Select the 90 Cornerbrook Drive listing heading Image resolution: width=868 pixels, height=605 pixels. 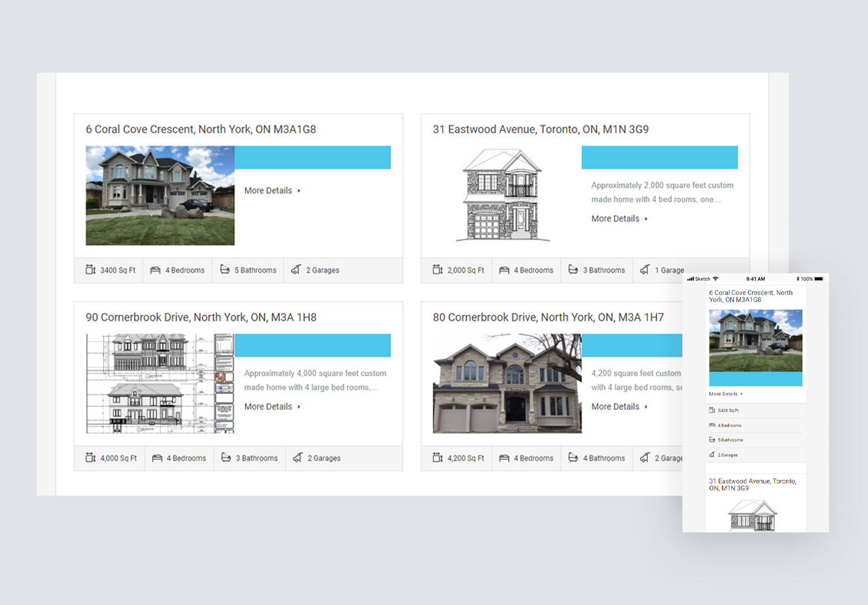[x=201, y=317]
